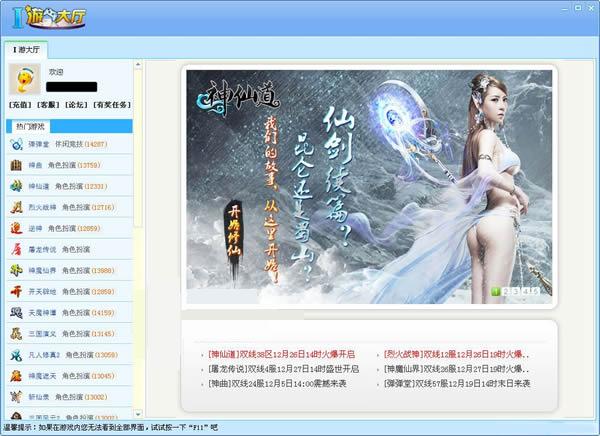Switch banner to slide 5
600x436 pixels.
point(535,292)
